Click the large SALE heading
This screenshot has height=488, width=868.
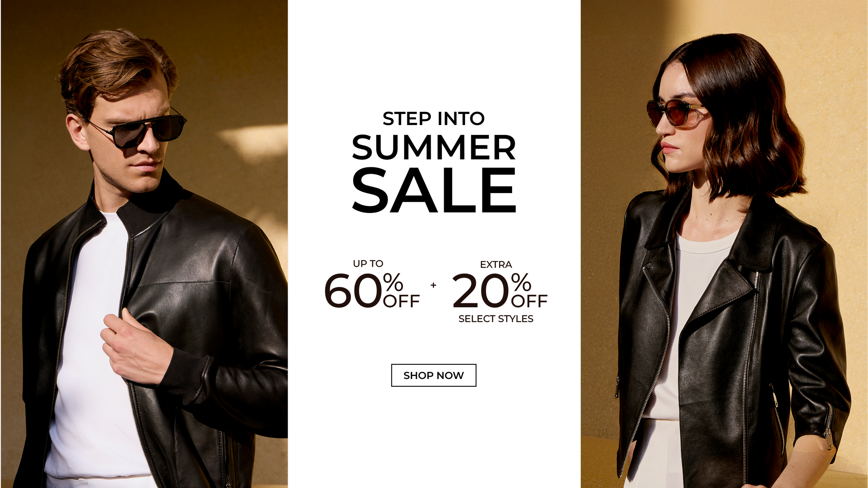coord(434,190)
